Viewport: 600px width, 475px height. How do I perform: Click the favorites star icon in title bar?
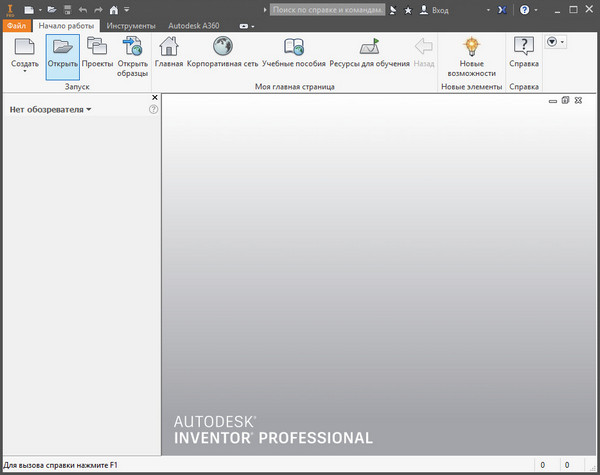click(408, 9)
